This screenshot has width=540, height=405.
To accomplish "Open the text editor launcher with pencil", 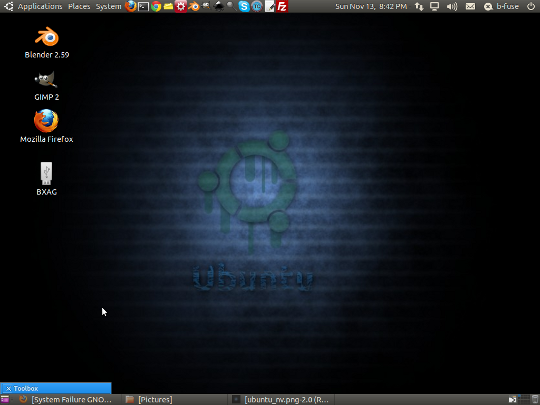I will (269, 6).
